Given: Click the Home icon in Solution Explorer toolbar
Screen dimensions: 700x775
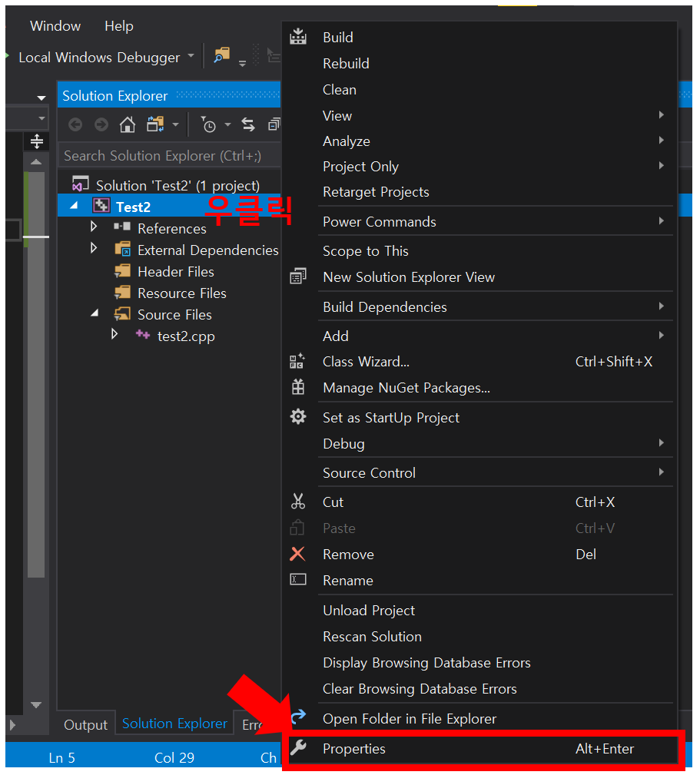Looking at the screenshot, I should (128, 124).
